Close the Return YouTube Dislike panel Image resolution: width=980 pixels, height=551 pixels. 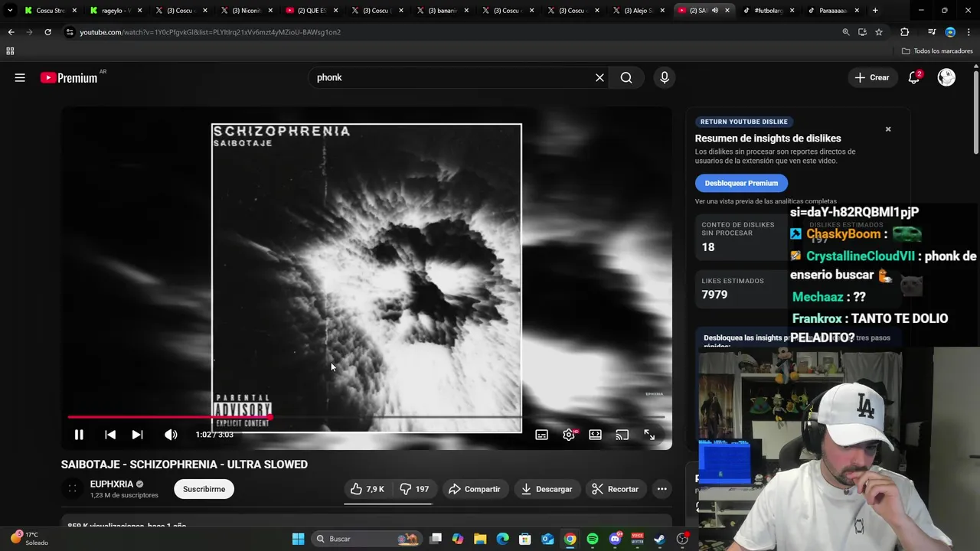pyautogui.click(x=888, y=129)
